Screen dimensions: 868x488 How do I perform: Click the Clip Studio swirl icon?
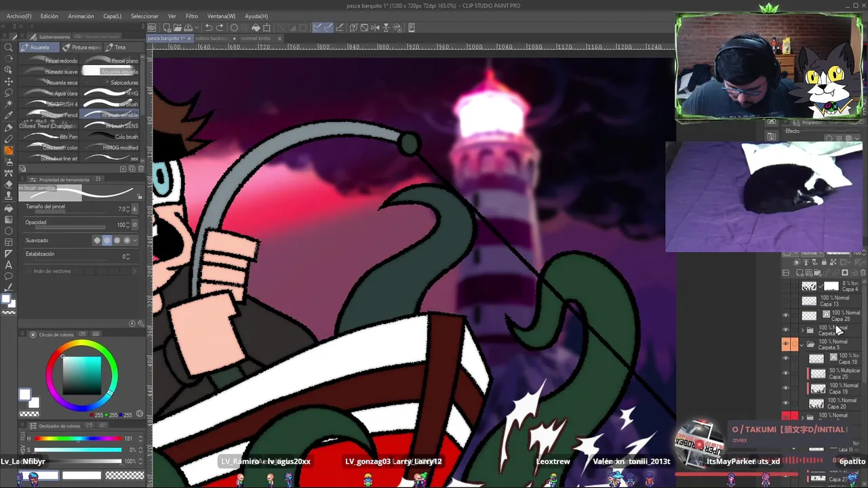click(x=153, y=28)
